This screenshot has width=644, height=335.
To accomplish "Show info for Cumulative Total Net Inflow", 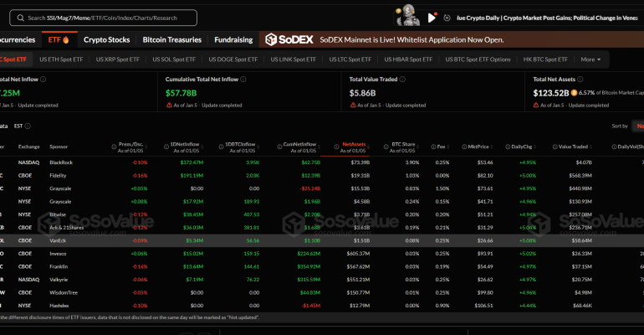I will (243, 79).
